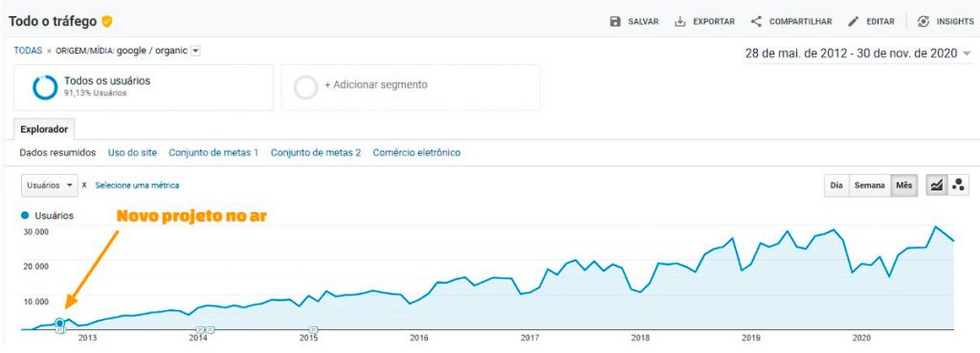Open the Usuários metric dropdown
The height and width of the screenshot is (353, 980).
point(50,186)
